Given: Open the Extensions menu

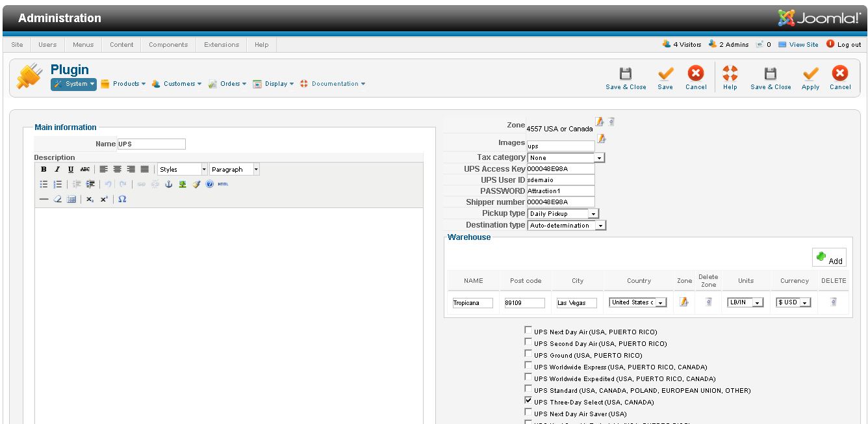Looking at the screenshot, I should (222, 45).
